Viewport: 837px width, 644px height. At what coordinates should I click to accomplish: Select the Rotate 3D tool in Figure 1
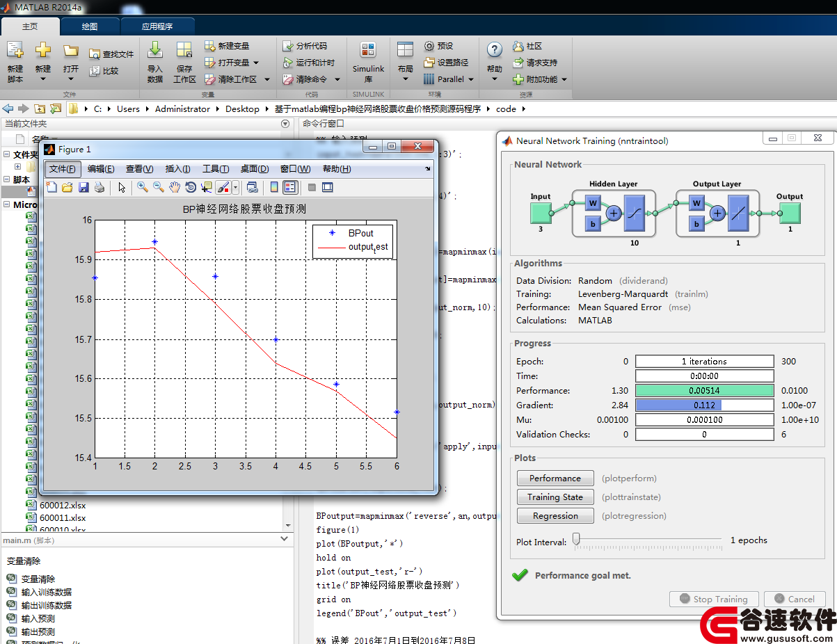(x=191, y=187)
